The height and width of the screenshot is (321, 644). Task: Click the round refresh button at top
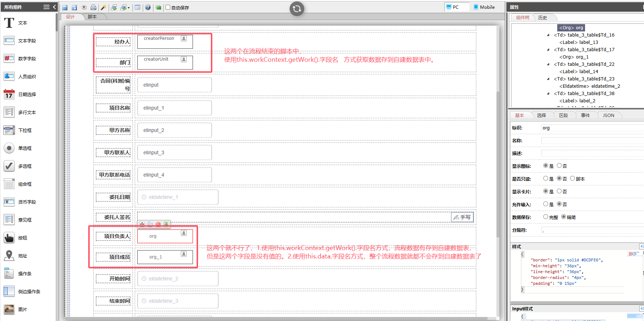click(297, 9)
